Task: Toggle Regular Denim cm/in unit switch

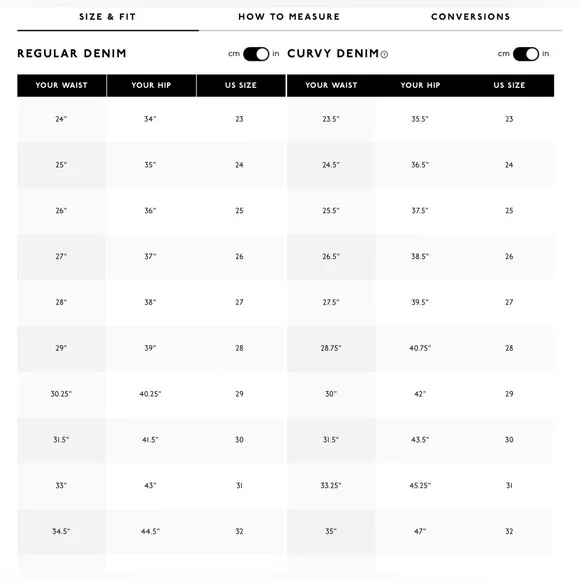Action: [256, 54]
